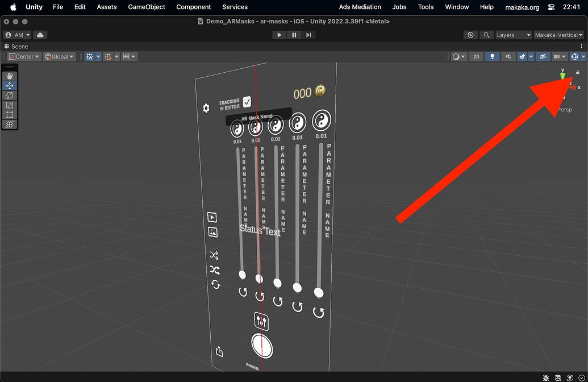Select the Hand tool in the Scene toolbar
This screenshot has height=382, width=588.
9,74
